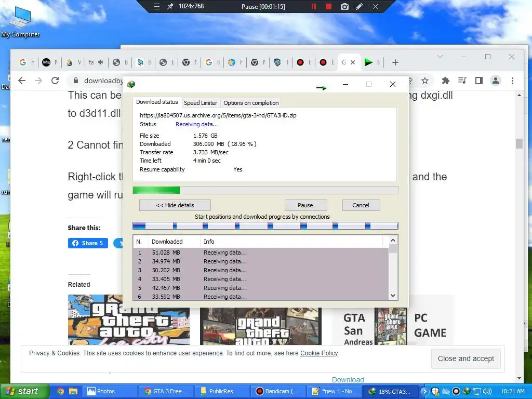Open Chrome media controls icon
The image size is (532, 399).
[462, 81]
